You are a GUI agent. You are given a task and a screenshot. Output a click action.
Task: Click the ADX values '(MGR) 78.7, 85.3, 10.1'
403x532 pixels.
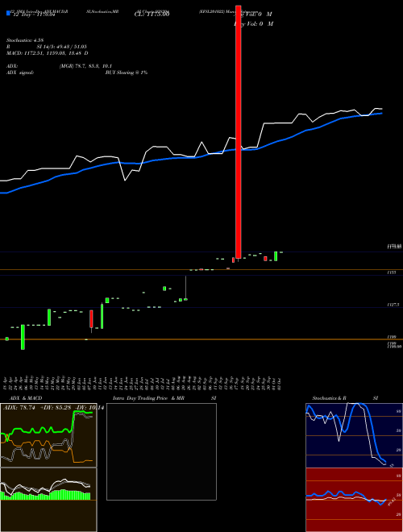click(85, 66)
